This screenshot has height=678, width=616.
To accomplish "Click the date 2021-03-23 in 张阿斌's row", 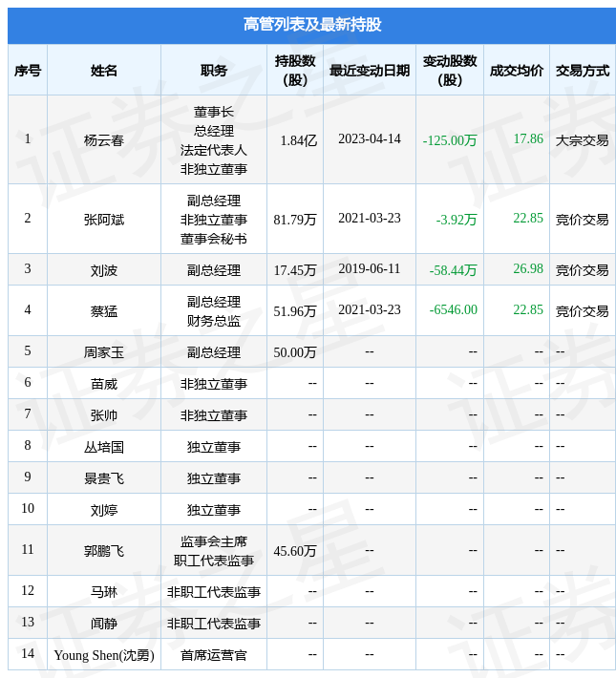I will point(370,218).
